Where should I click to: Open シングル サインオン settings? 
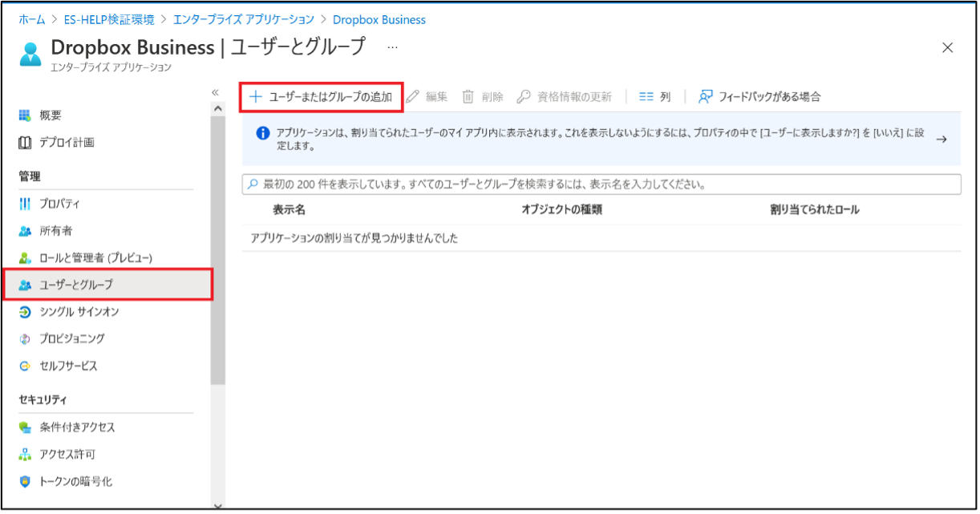79,312
